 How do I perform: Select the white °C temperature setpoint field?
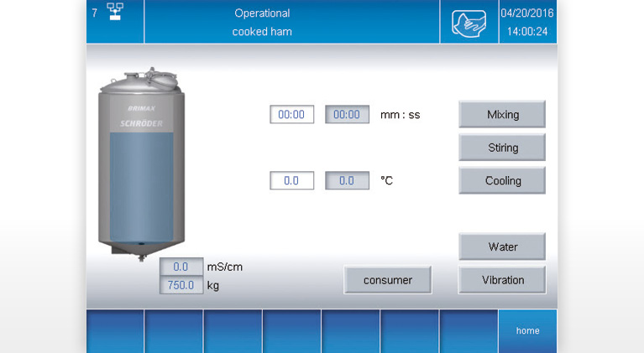pos(291,180)
